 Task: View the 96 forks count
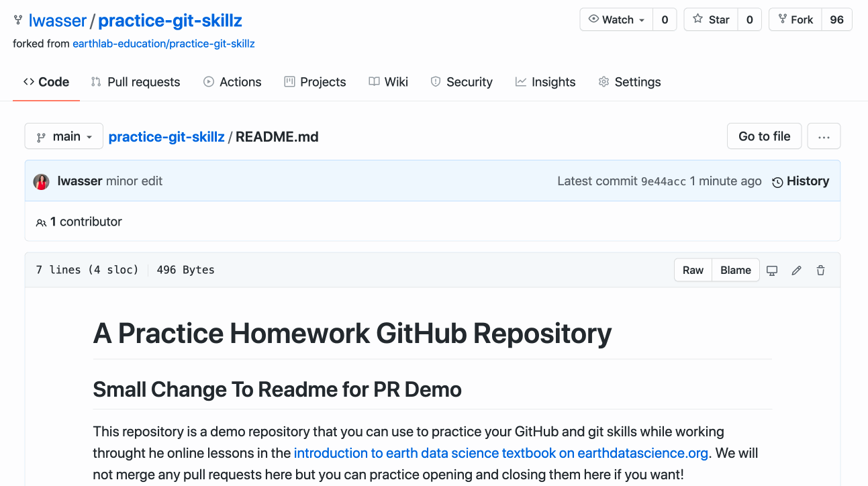[x=836, y=19]
